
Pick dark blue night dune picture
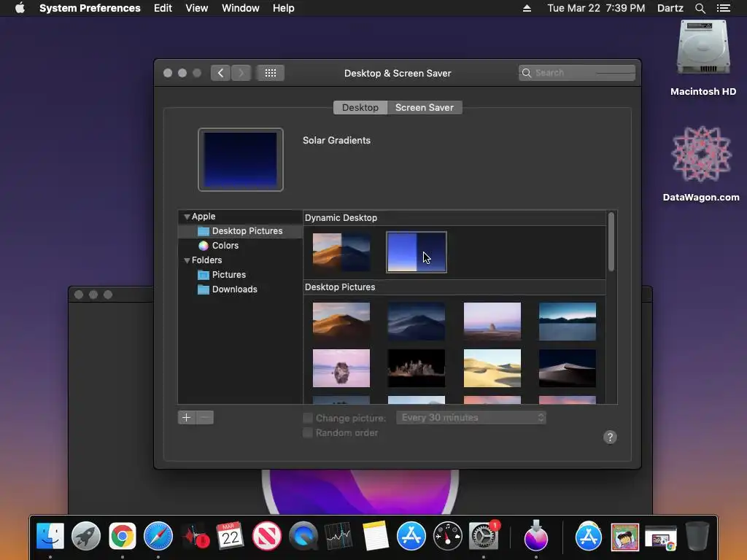417,322
